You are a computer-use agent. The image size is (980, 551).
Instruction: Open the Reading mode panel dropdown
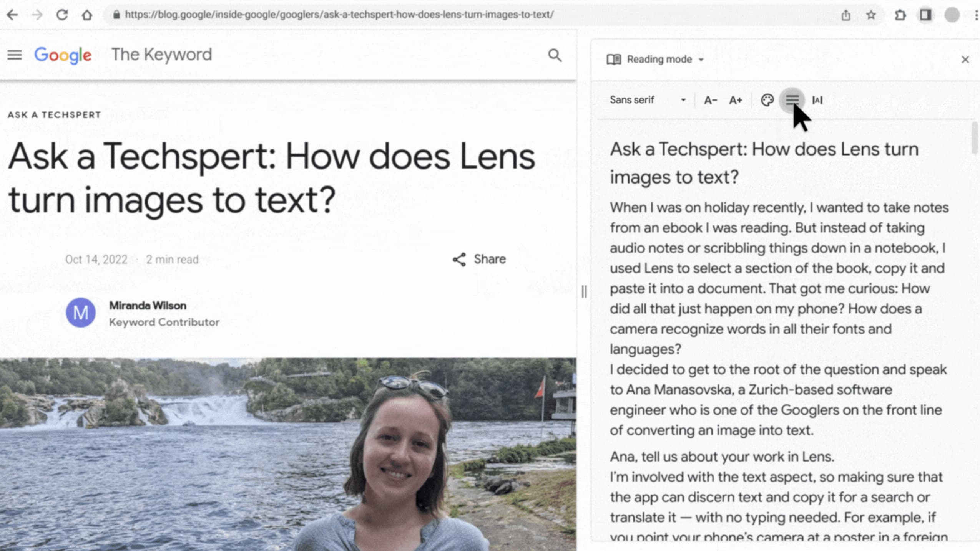665,60
